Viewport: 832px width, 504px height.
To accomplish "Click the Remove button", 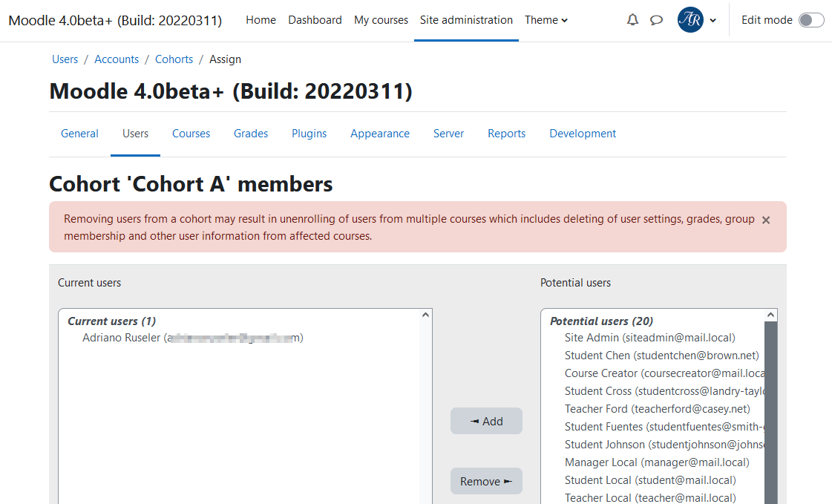I will point(487,481).
